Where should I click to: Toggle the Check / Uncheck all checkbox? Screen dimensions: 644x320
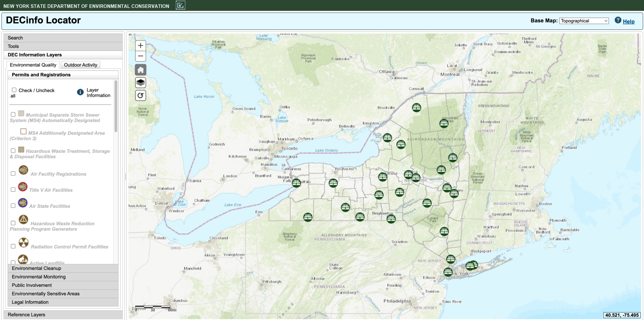[x=14, y=90]
